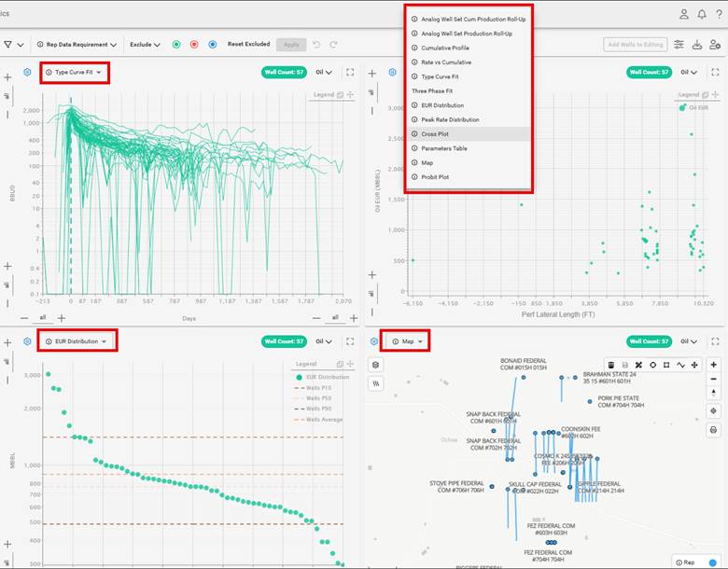This screenshot has width=728, height=569.
Task: Open the Exclude dropdown
Action: coord(145,44)
